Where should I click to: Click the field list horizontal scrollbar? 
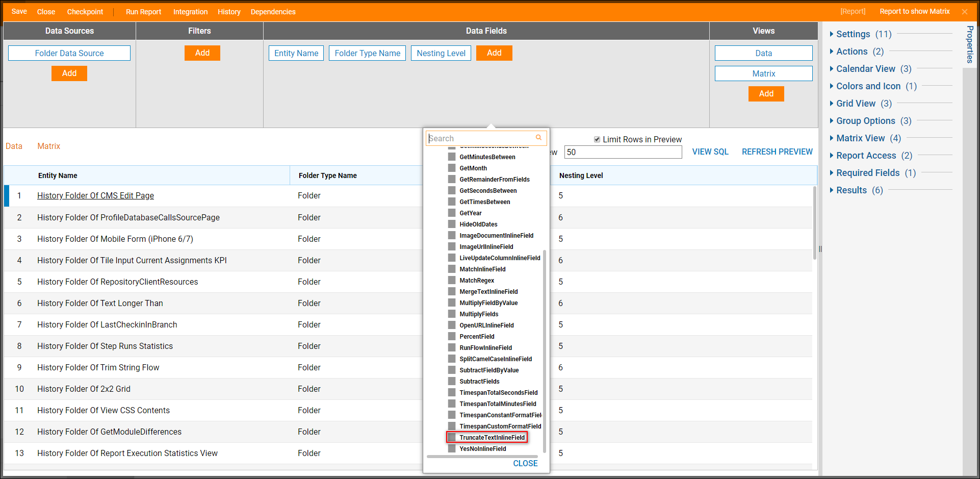[482, 457]
